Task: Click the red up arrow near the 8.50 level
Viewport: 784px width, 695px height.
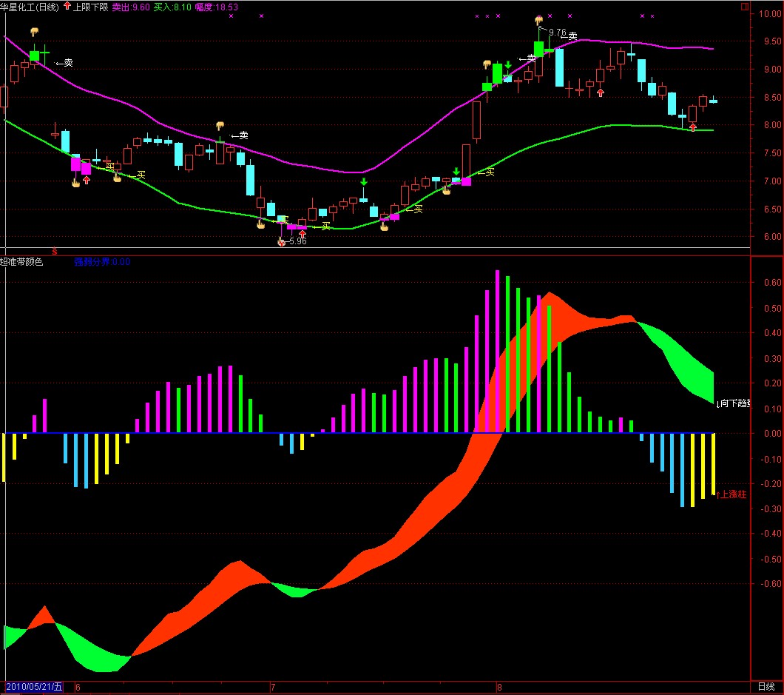Action: point(601,93)
